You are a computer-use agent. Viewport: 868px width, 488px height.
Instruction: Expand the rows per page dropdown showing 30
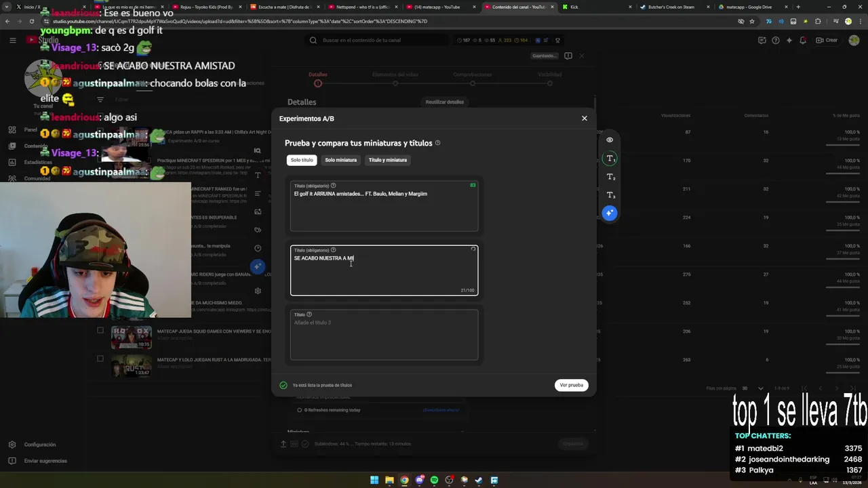pos(752,388)
